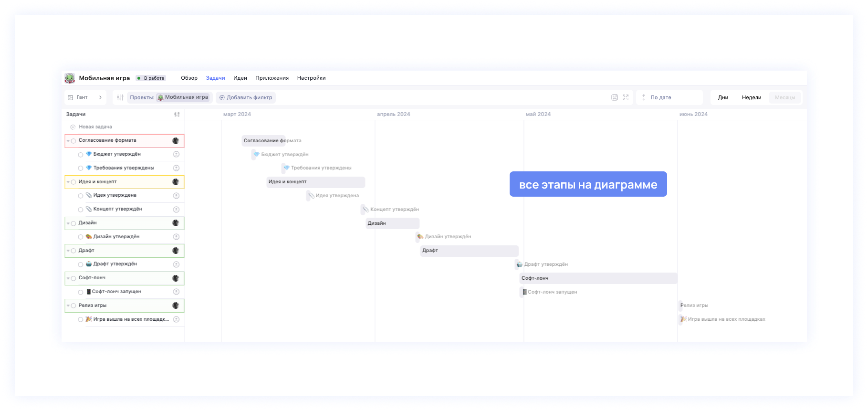Switch timeline scale to Недели
The image size is (868, 411).
click(x=751, y=97)
